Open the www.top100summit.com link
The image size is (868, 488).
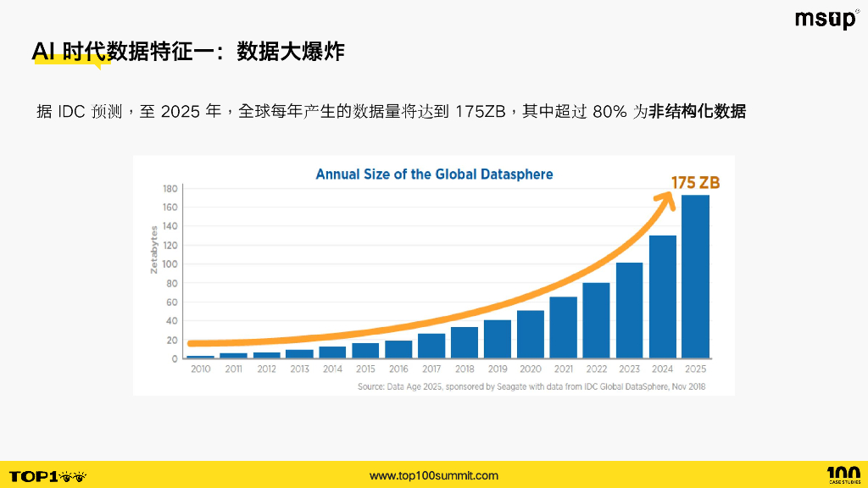coord(434,475)
